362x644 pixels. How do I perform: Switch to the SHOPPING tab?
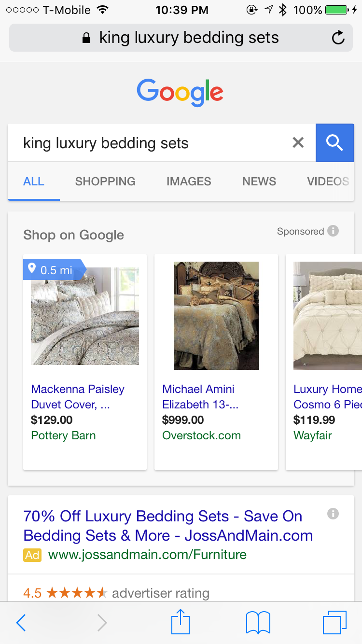click(105, 181)
